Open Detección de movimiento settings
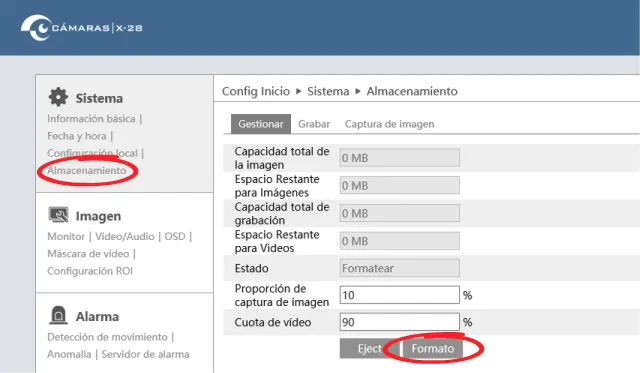This screenshot has height=373, width=640. point(107,337)
